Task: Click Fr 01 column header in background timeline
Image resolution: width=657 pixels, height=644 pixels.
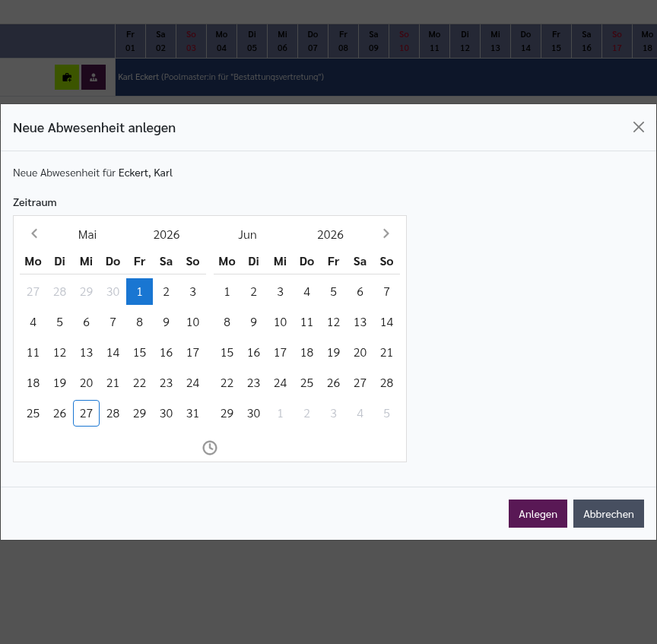Action: [x=130, y=41]
